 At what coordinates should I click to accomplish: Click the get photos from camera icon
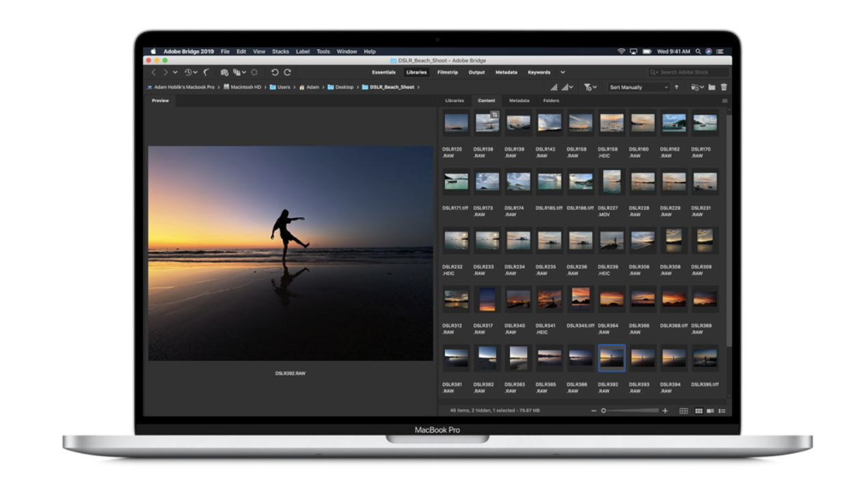coord(224,72)
